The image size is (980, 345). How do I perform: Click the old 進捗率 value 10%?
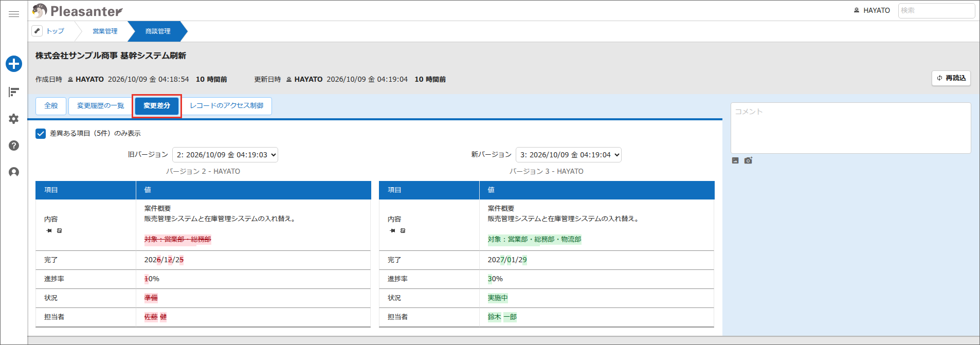click(152, 279)
